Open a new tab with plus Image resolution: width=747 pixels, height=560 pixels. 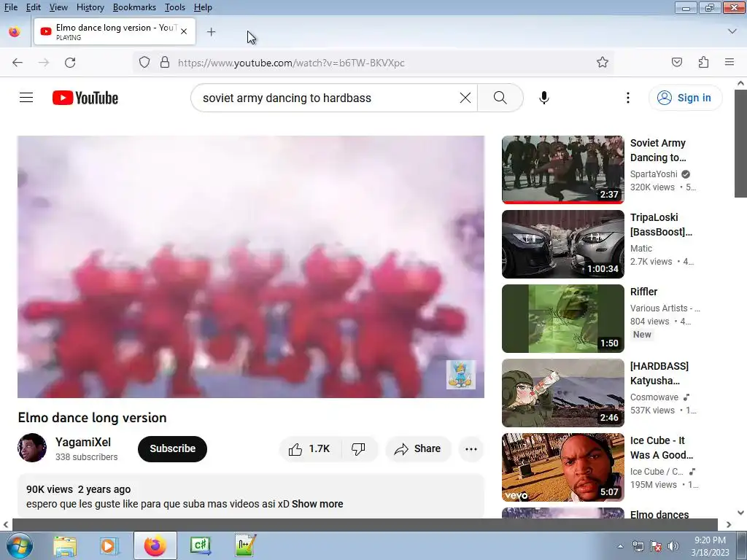click(211, 32)
